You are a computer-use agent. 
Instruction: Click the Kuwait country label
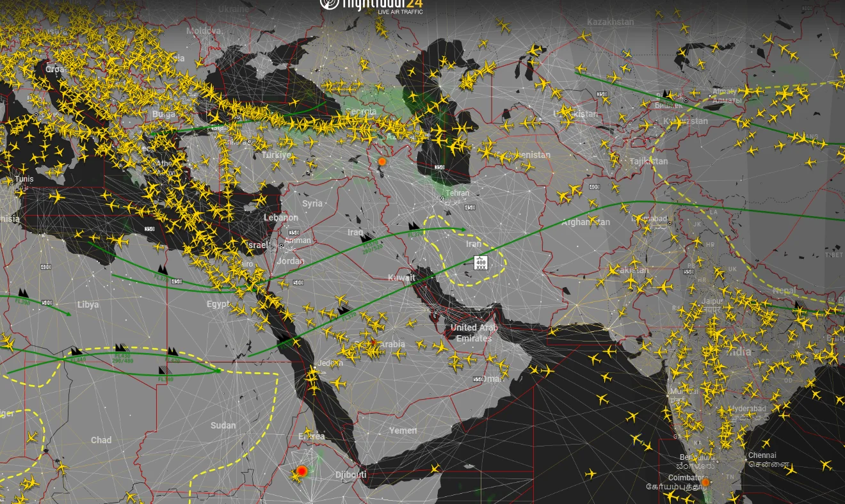[x=401, y=278]
